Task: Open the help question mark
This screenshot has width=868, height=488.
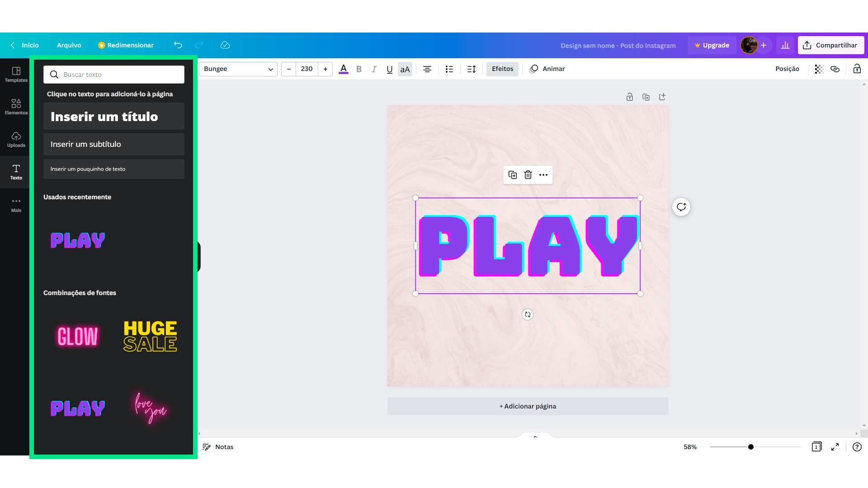Action: (857, 447)
